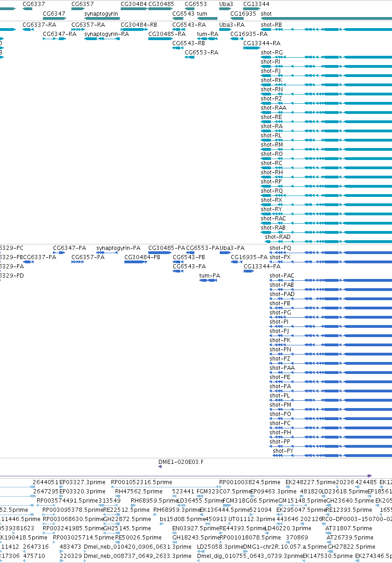Select EST RH47562.5prime
This screenshot has width=392, height=563.
139,492
